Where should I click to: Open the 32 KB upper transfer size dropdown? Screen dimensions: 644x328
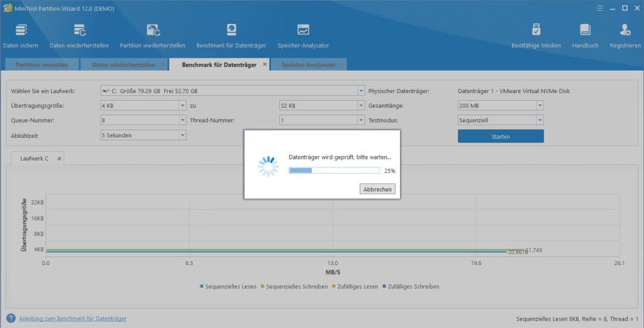[x=360, y=106]
